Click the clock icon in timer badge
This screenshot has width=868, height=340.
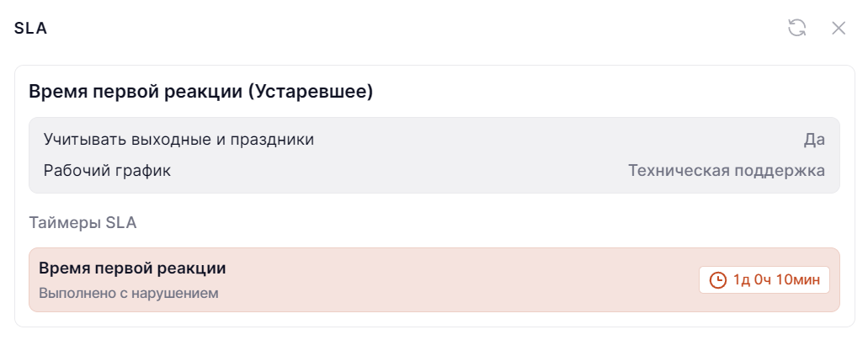[x=718, y=280]
